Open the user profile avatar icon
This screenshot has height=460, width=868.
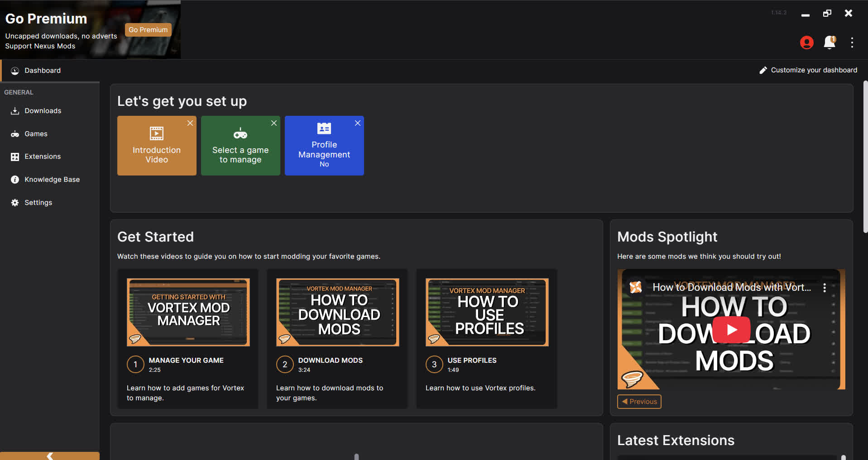click(806, 43)
